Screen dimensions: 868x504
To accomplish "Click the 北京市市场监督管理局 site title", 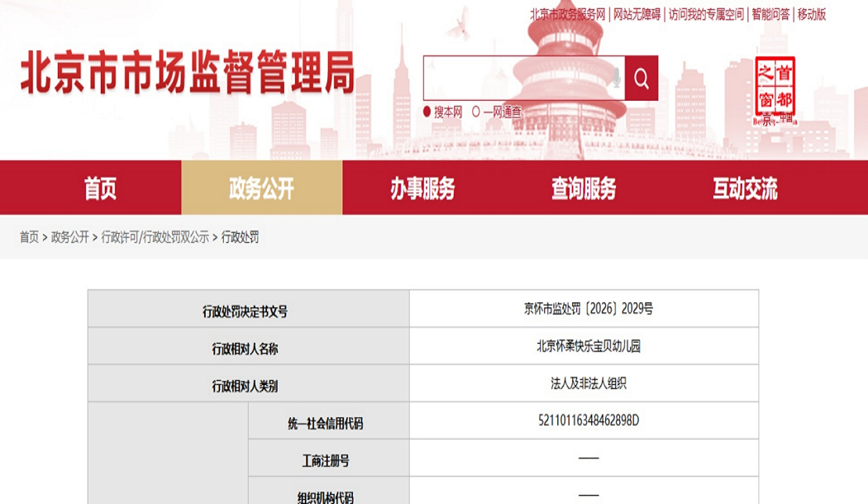I will click(x=188, y=73).
